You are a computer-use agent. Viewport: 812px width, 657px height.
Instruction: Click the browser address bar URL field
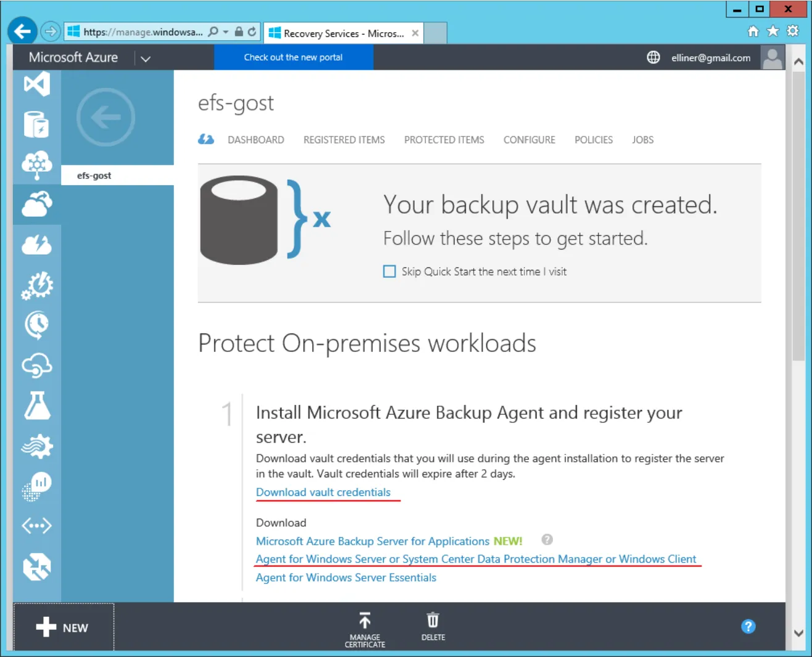pos(143,32)
